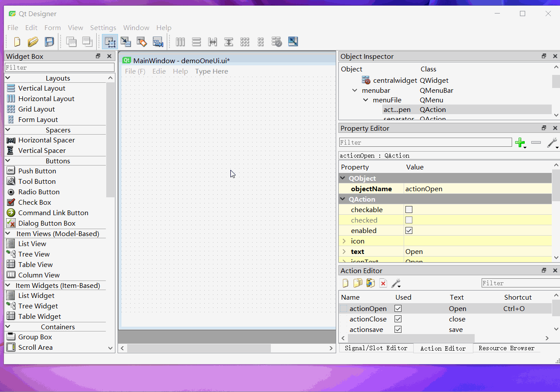Click the Widget Box Filter field
Image resolution: width=560 pixels, height=392 pixels.
(60, 68)
